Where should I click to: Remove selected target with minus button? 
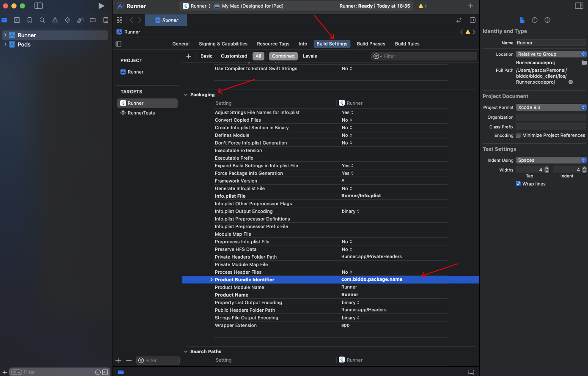tap(129, 360)
